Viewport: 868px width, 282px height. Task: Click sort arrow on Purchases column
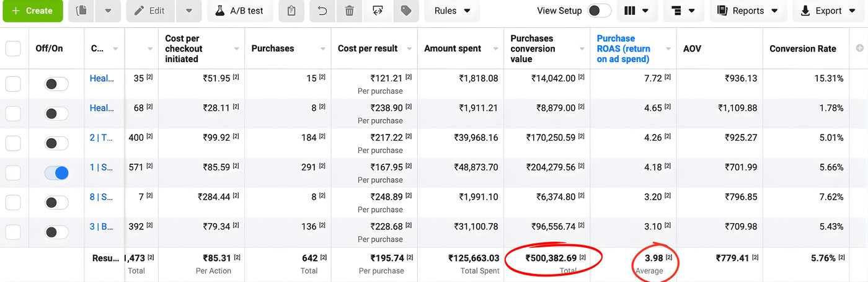323,49
